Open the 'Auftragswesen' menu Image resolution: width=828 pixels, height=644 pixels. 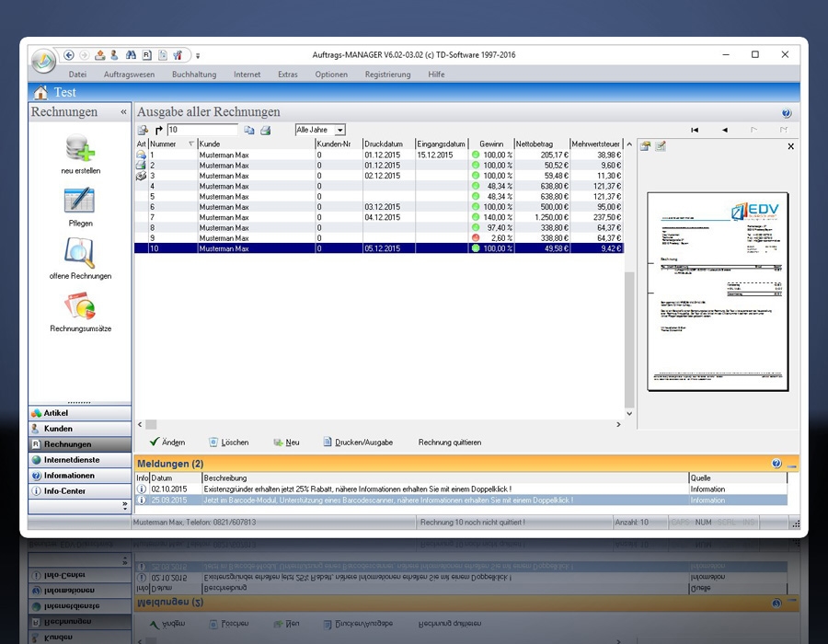(x=129, y=75)
